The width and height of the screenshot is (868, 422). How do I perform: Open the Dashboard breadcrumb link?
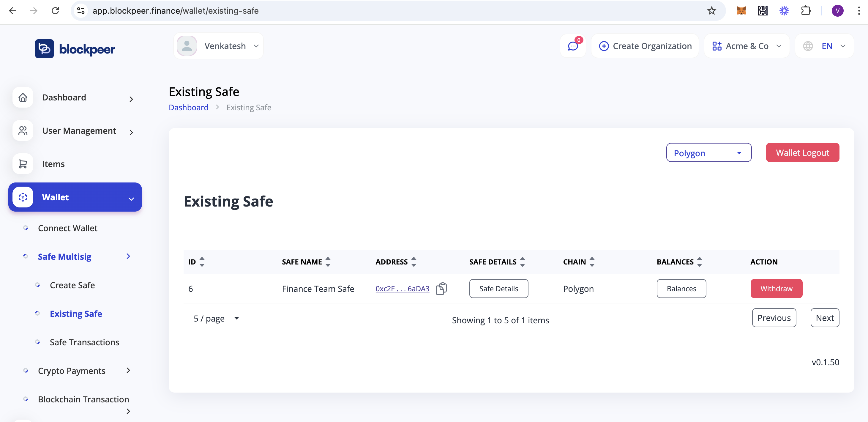[188, 107]
